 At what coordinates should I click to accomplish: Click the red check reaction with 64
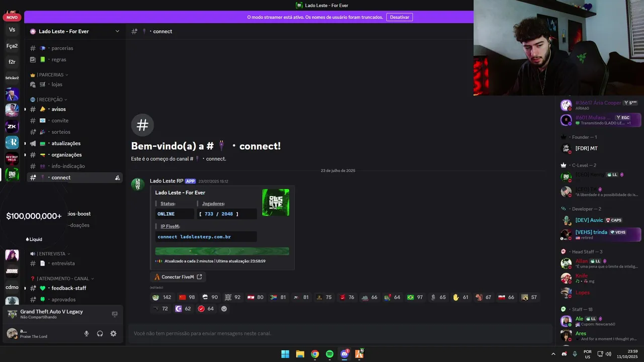pyautogui.click(x=206, y=309)
